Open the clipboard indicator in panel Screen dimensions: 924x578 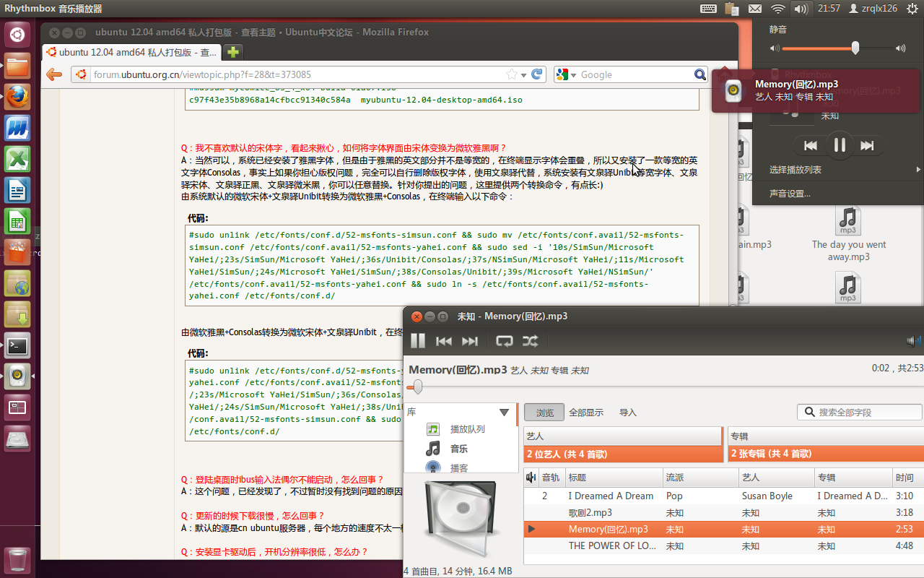(731, 9)
